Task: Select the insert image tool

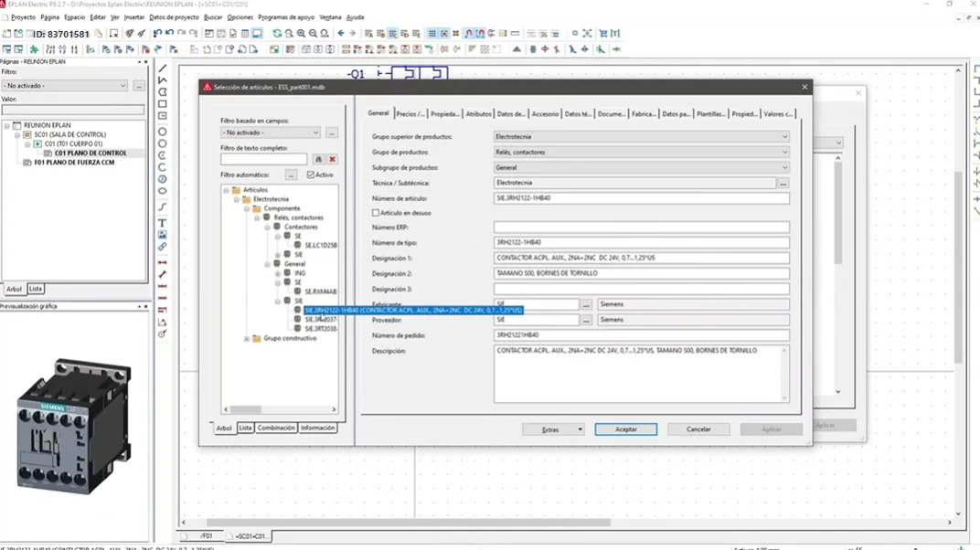Action: (163, 235)
